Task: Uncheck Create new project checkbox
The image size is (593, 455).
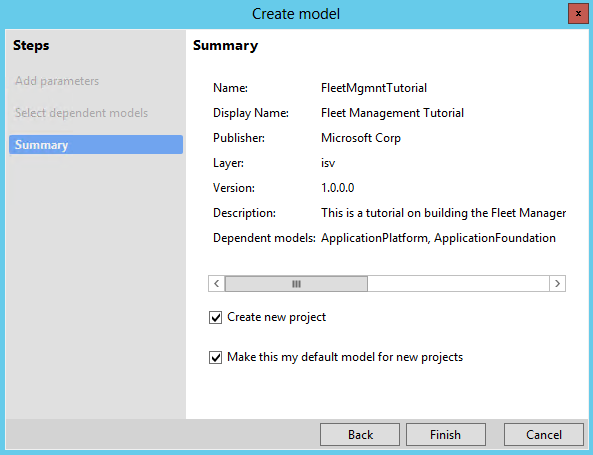Action: [x=216, y=317]
